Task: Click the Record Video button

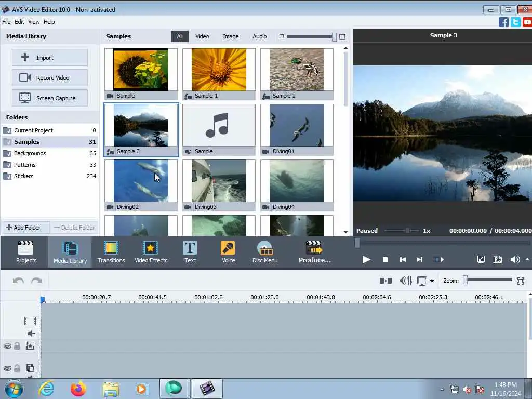Action: pos(50,78)
